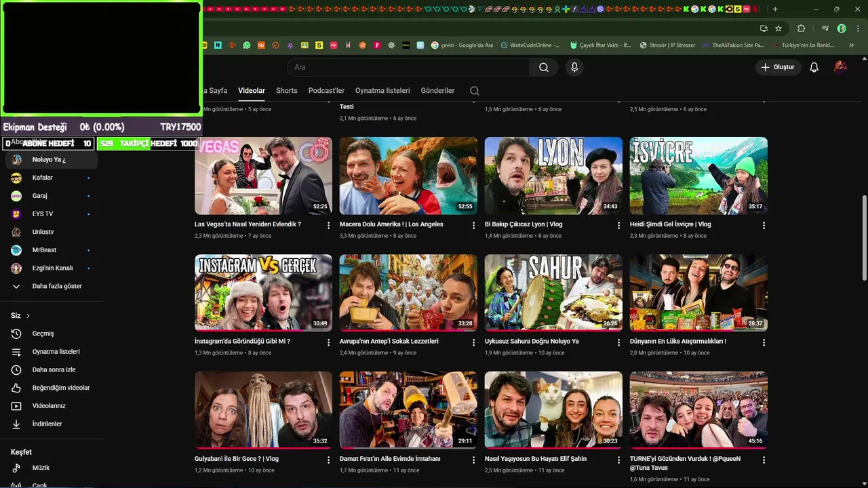Open options for Nasıl Yaşıyosun Bu Hayatı Elif Şahin
Image resolution: width=868 pixels, height=488 pixels.
[x=619, y=460]
